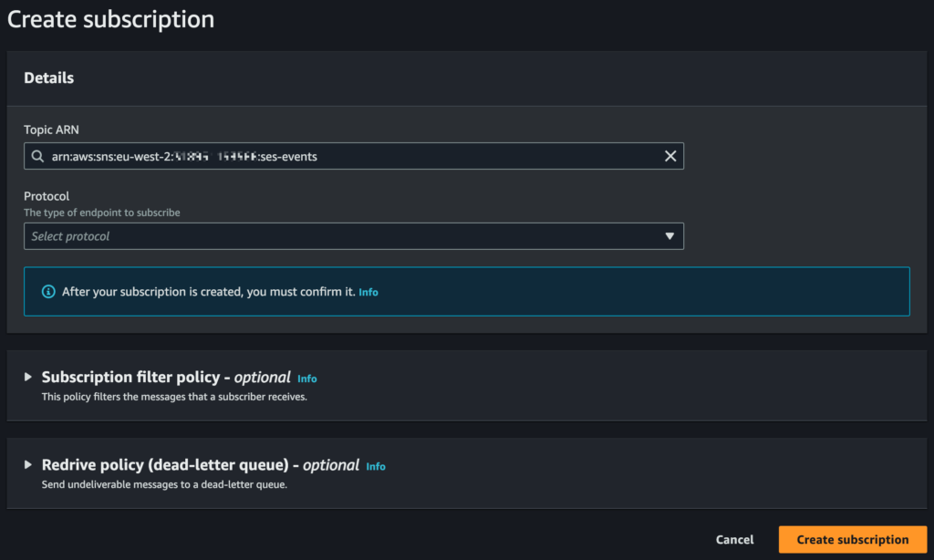Viewport: 934px width, 560px height.
Task: Open Info link in confirmation notice
Action: [368, 293]
